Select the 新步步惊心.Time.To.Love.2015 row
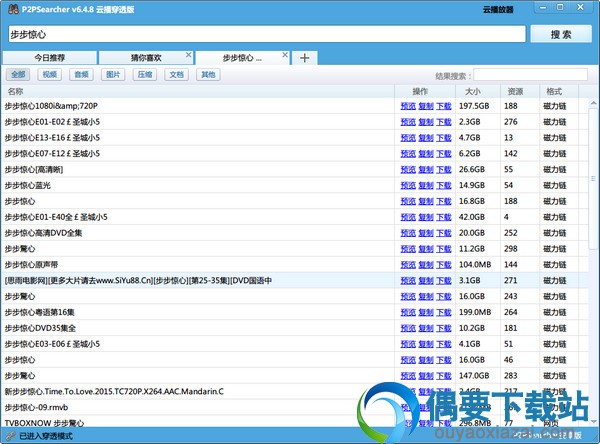Viewport: 600px width, 444px height. pyautogui.click(x=295, y=392)
